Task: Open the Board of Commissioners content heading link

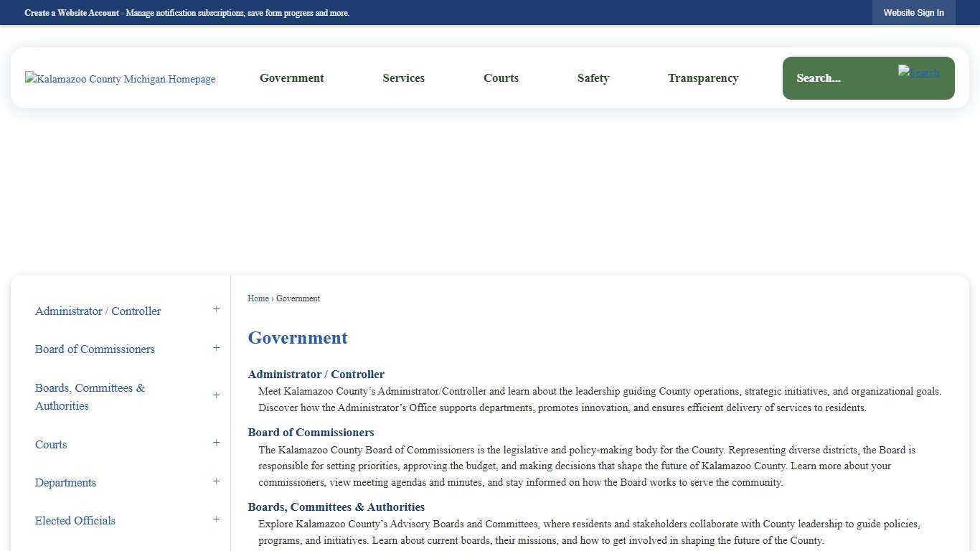Action: pos(311,432)
